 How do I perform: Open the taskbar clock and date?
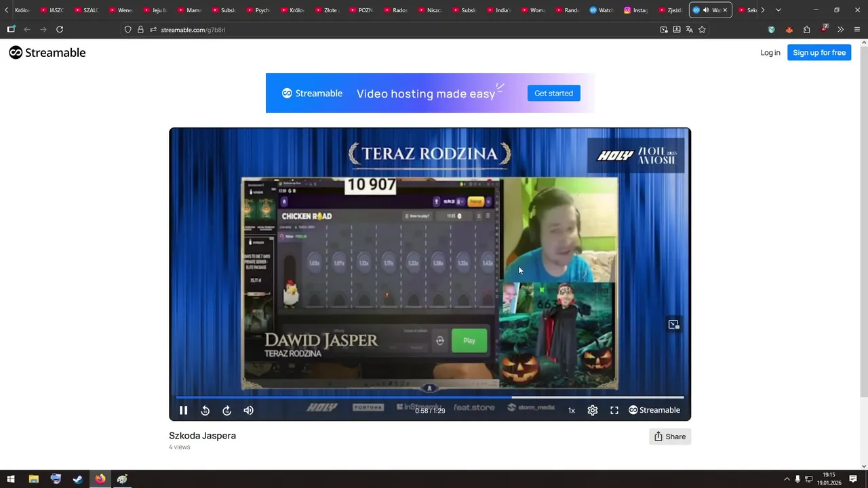[829, 479]
